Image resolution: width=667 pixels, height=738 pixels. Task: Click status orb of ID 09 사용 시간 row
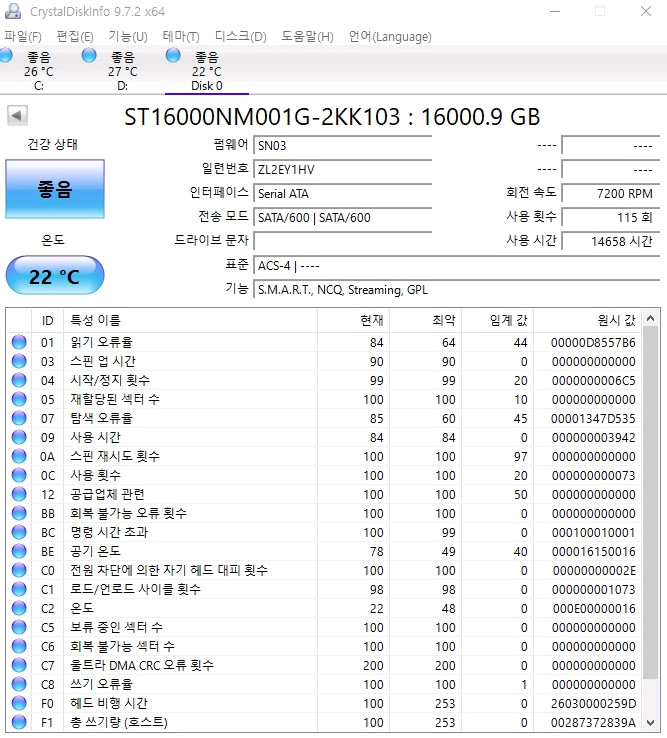tap(19, 437)
